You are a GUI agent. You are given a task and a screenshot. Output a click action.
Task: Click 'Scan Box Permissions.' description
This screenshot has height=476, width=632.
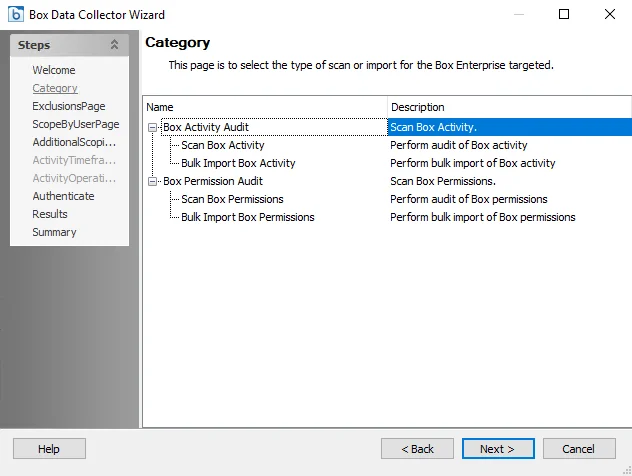tap(443, 181)
